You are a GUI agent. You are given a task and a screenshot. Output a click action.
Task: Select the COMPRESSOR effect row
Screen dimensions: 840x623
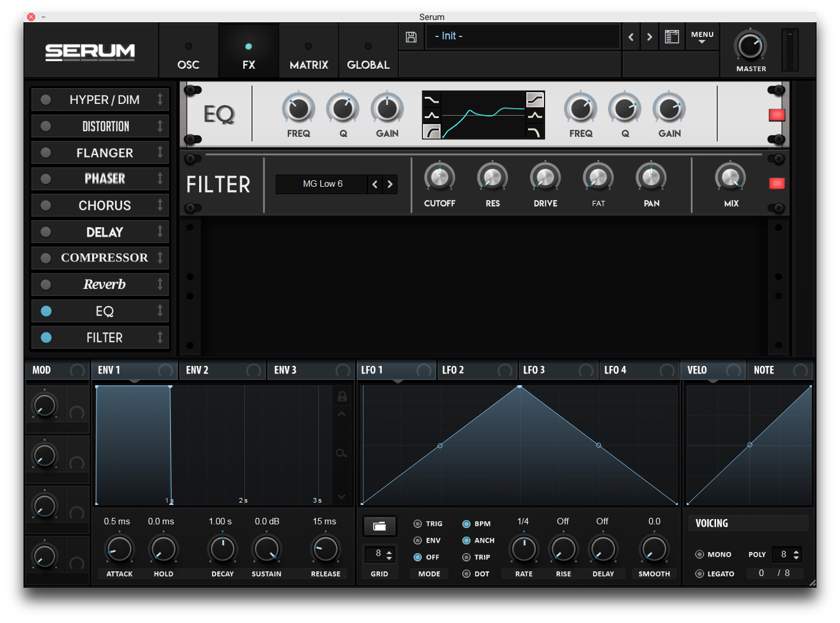click(100, 258)
